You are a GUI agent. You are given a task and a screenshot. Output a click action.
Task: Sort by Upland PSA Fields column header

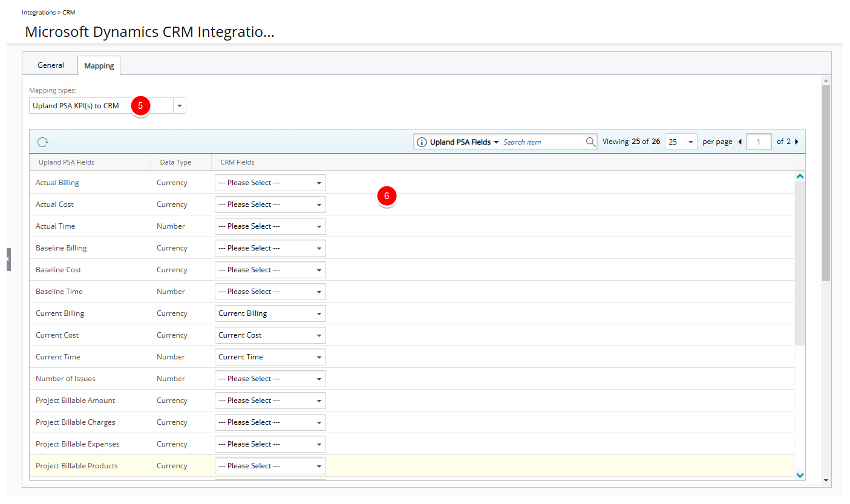pos(67,162)
